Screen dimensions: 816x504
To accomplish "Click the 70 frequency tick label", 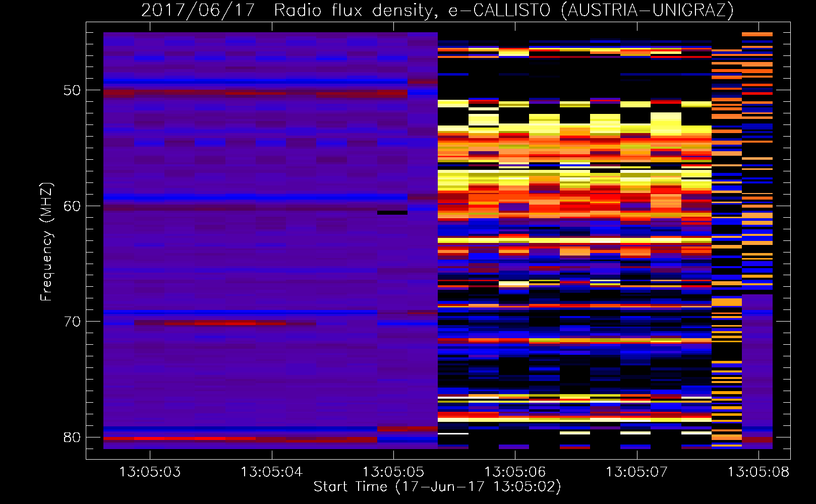I will (72, 322).
